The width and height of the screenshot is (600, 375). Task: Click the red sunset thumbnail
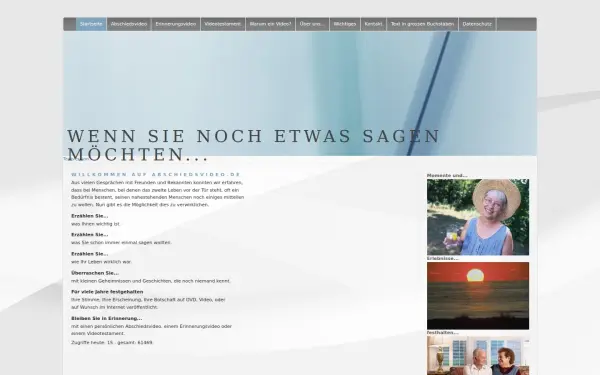478,296
